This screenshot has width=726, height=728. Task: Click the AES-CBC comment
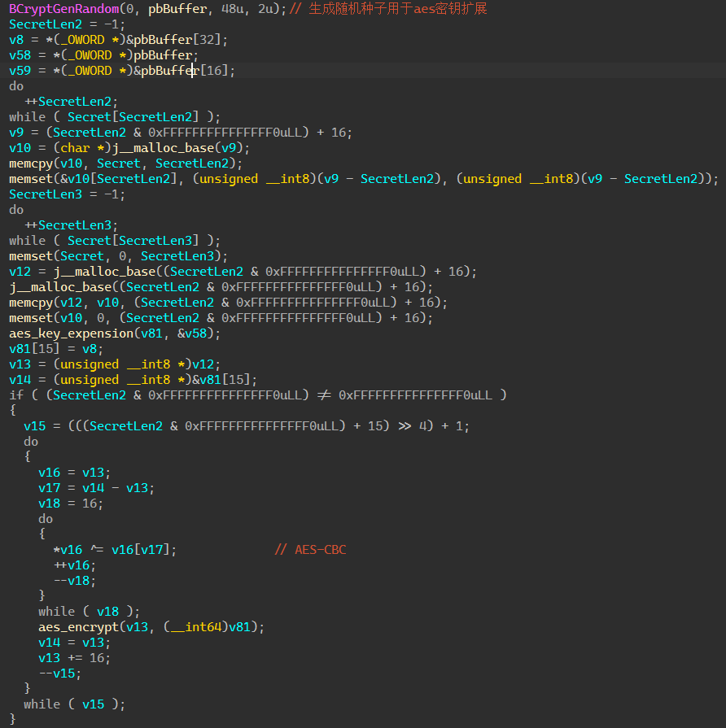[x=309, y=550]
